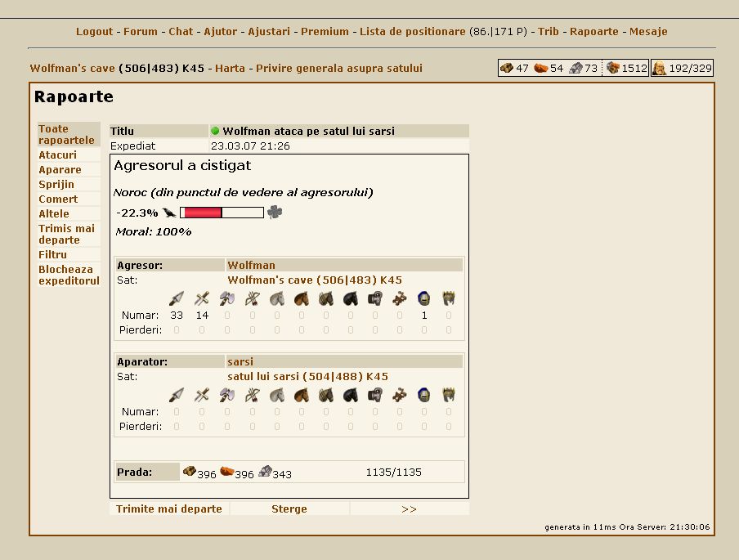
Task: Click the red luck progress bar
Action: [x=202, y=213]
